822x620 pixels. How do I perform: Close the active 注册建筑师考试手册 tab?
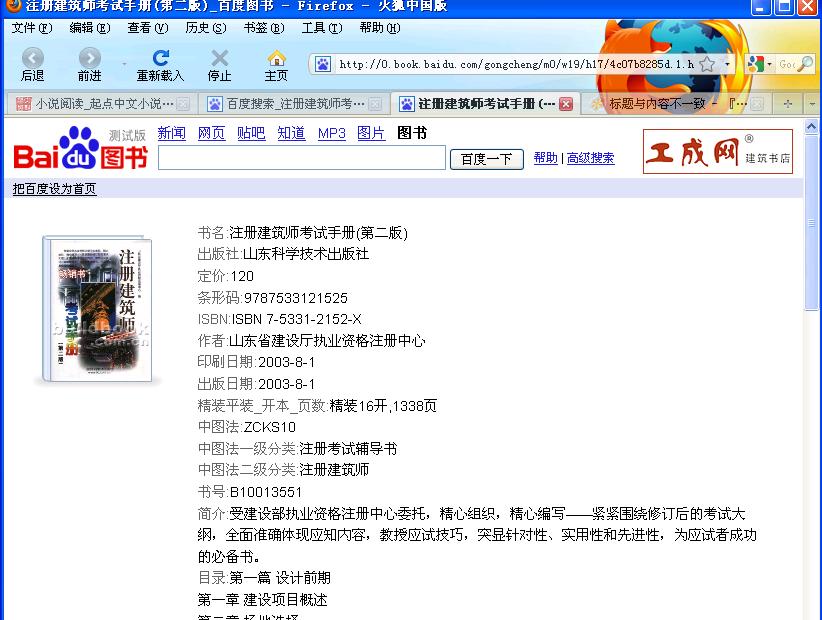(566, 104)
